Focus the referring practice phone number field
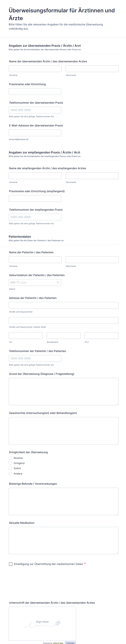 (x=35, y=110)
